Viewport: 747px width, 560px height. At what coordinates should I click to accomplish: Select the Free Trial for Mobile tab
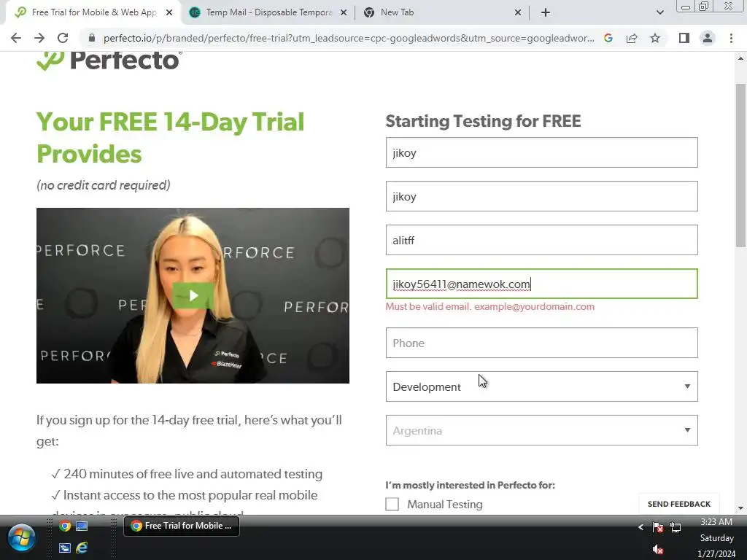click(94, 12)
